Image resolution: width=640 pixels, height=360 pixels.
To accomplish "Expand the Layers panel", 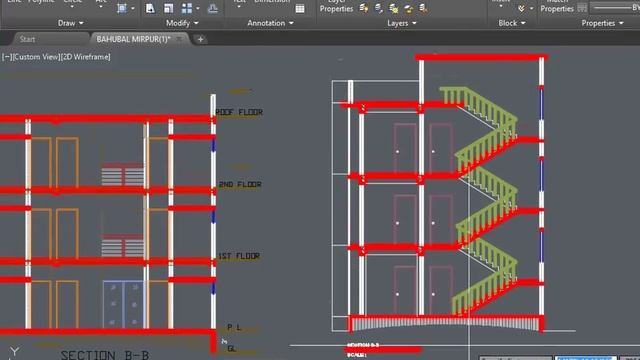I will tap(402, 23).
